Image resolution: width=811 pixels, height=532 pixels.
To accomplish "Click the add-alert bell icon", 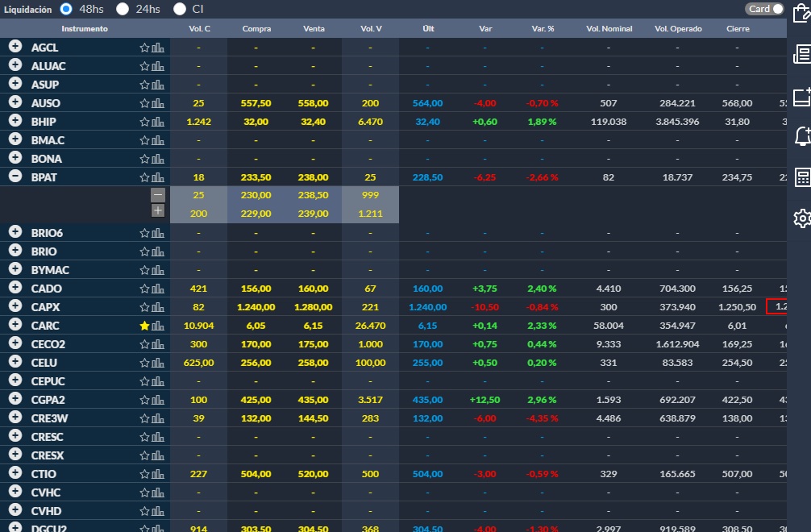I will (802, 136).
